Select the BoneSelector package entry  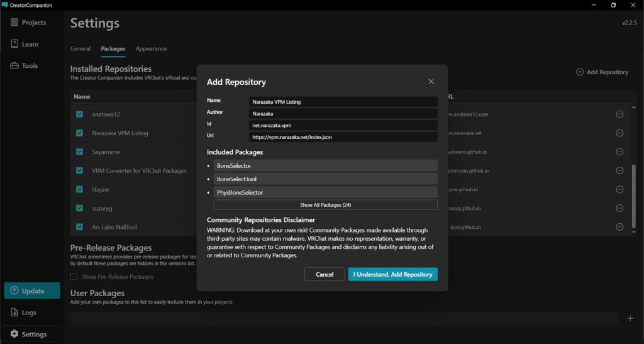(x=325, y=166)
